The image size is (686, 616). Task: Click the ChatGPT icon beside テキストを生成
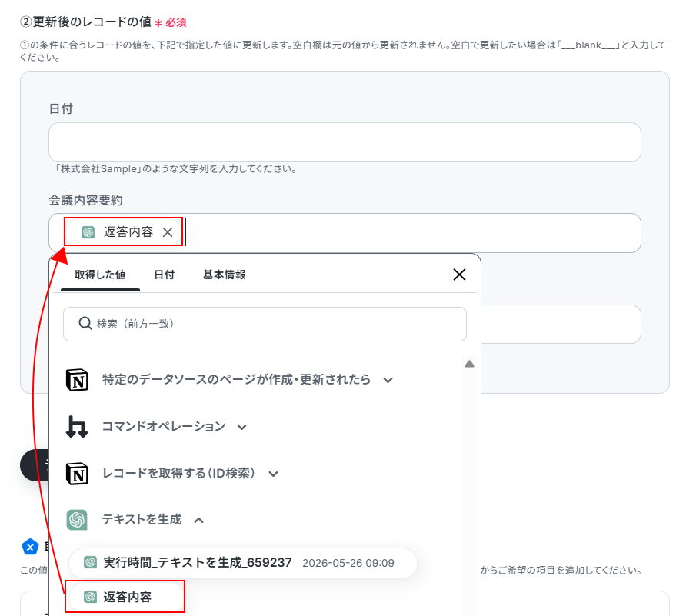click(x=77, y=520)
